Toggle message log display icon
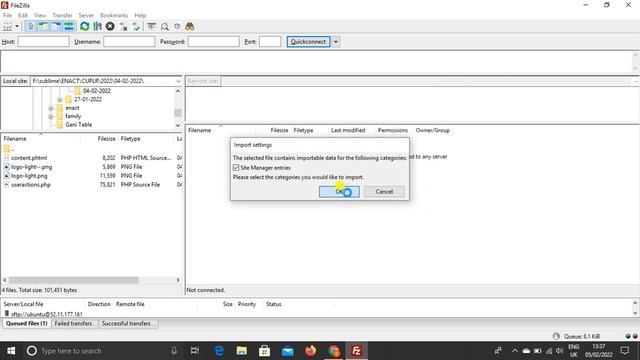This screenshot has height=360, width=640. tap(30, 27)
